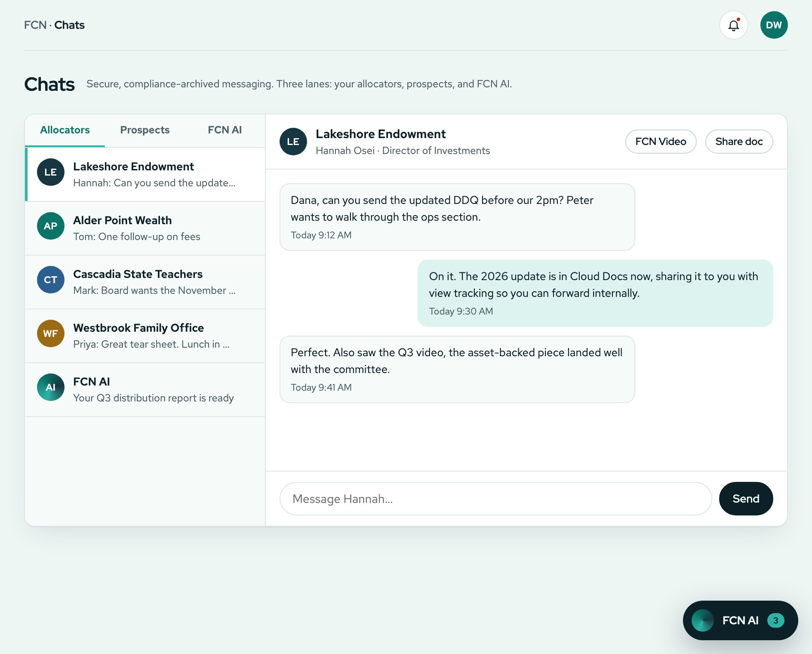Open the DW profile avatar menu
The height and width of the screenshot is (654, 812).
774,25
